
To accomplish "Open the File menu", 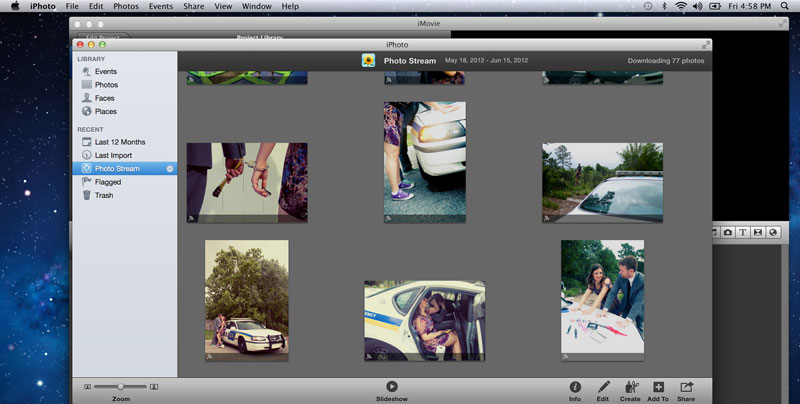I will click(x=72, y=6).
